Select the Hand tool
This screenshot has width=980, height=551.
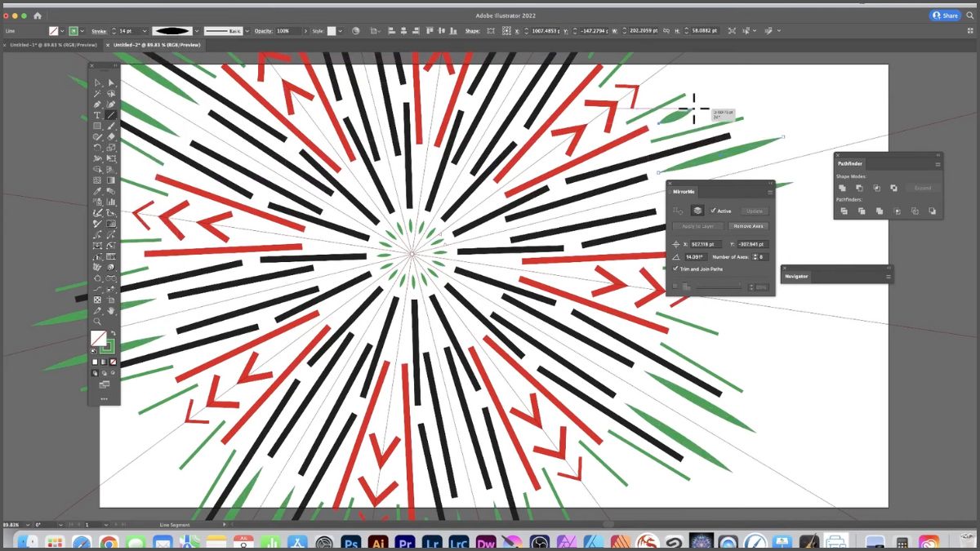click(112, 310)
